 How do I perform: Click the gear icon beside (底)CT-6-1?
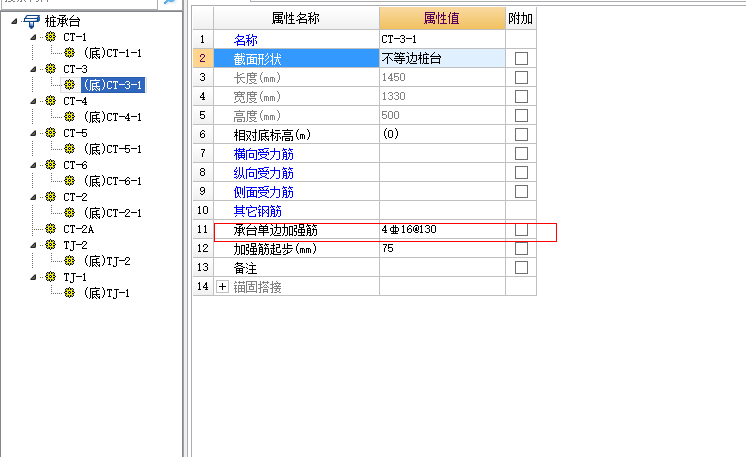[x=69, y=180]
